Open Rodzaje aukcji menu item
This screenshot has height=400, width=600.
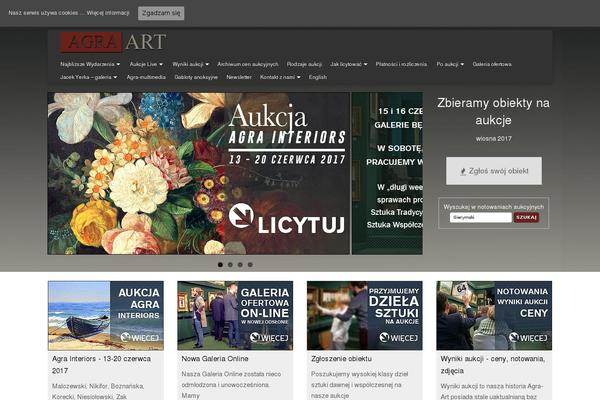tap(304, 64)
